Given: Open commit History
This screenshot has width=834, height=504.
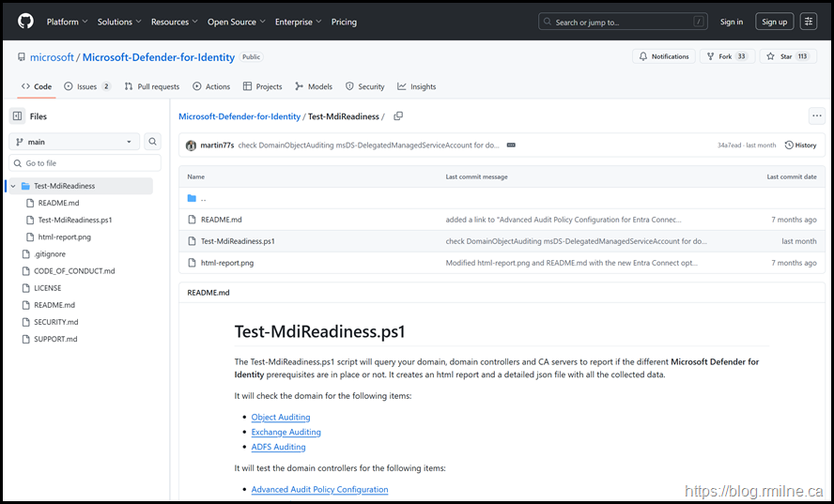Looking at the screenshot, I should (x=800, y=145).
